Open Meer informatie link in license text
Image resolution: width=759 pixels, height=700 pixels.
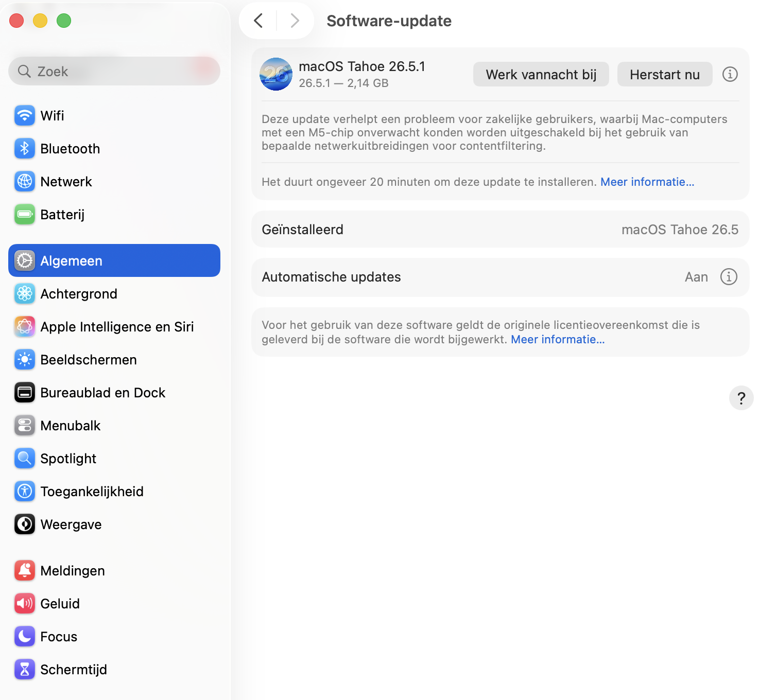point(558,339)
